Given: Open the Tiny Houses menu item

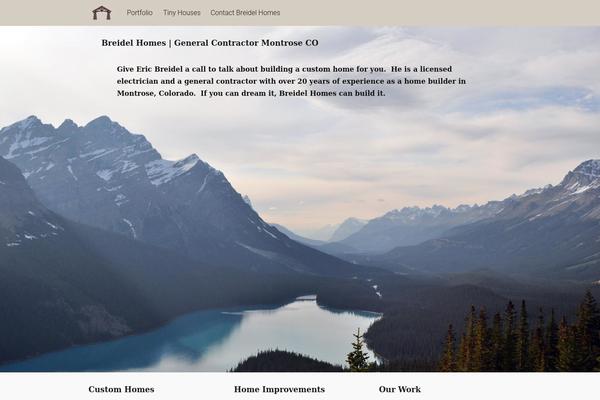Looking at the screenshot, I should (x=182, y=13).
